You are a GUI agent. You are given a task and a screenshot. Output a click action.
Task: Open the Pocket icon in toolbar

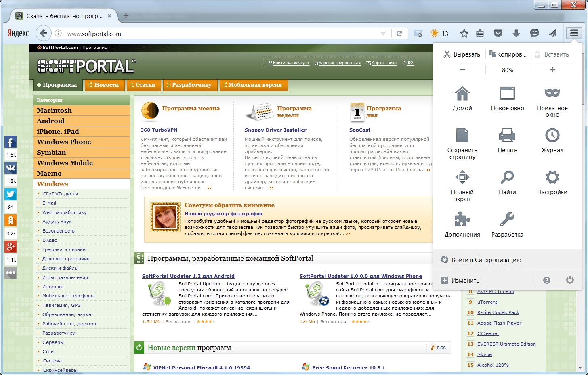[498, 34]
